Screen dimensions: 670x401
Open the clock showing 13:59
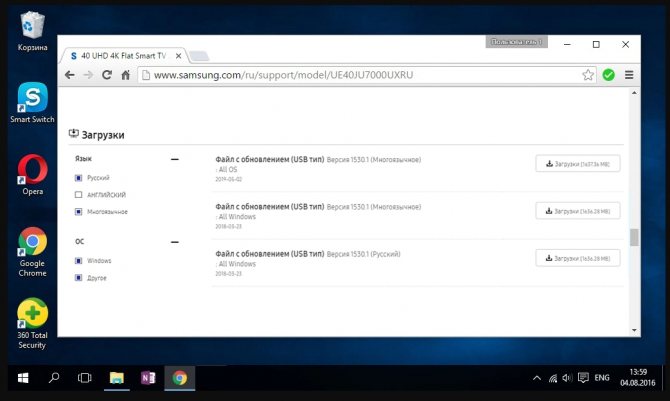click(x=638, y=377)
